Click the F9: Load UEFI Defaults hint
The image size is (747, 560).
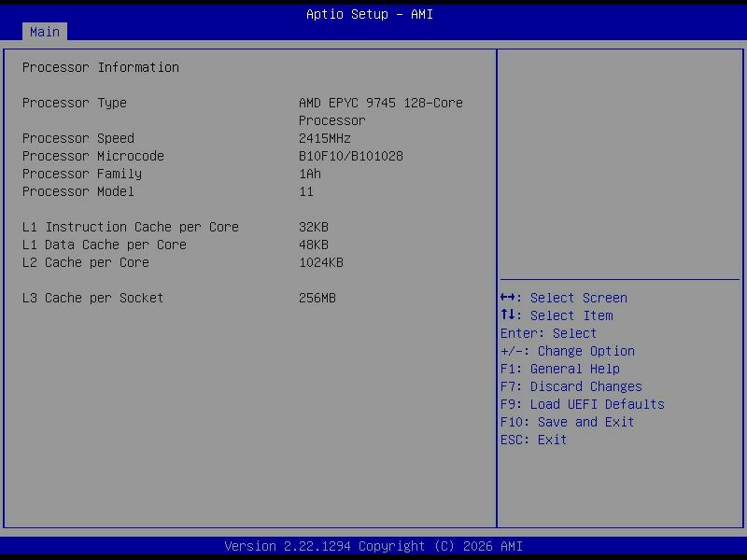[582, 404]
